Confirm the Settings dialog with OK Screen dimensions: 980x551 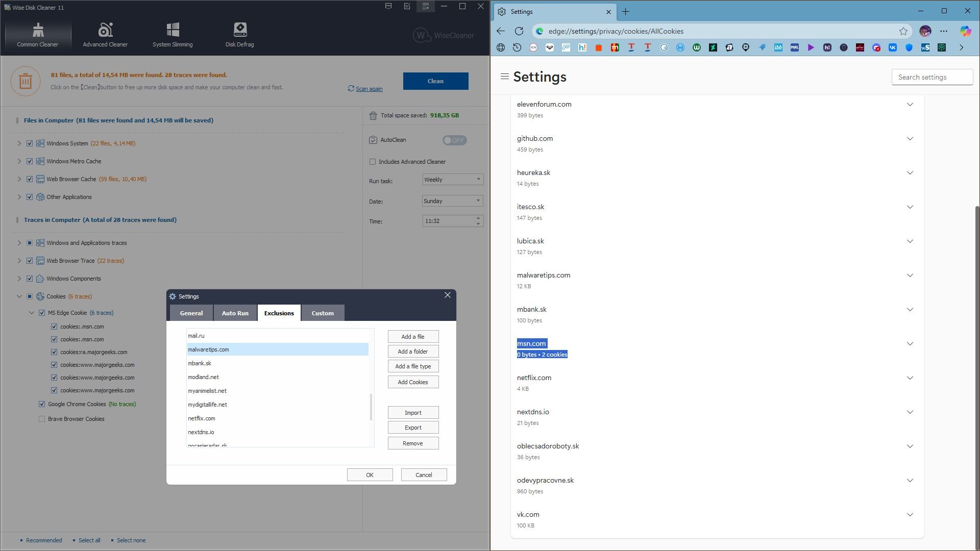point(370,475)
